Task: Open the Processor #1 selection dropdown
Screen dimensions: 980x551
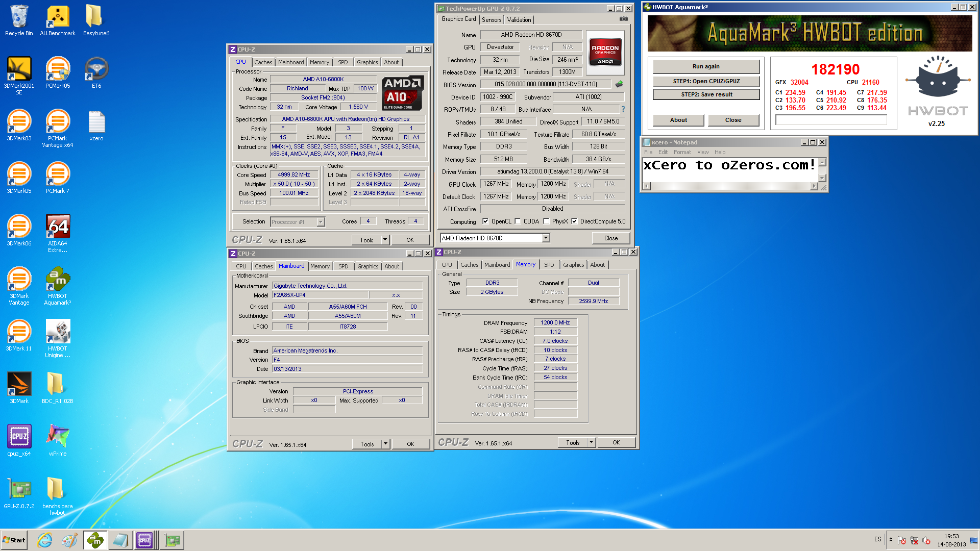Action: [x=321, y=222]
